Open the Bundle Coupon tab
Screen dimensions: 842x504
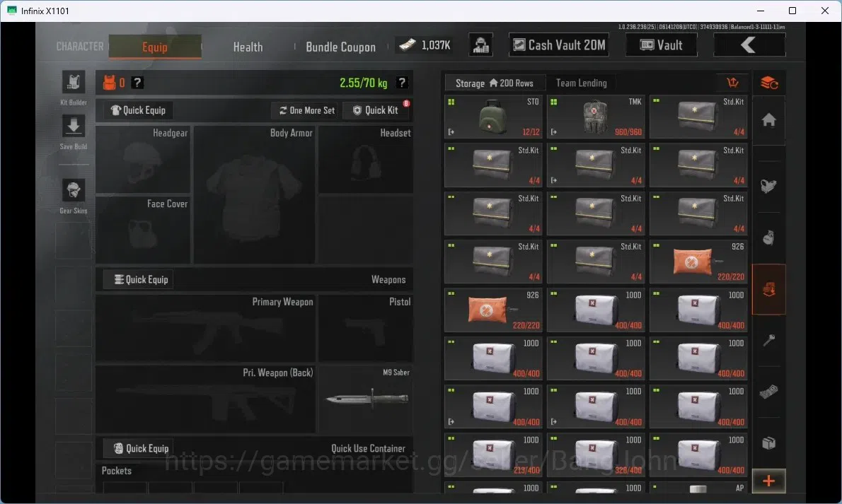pos(340,47)
